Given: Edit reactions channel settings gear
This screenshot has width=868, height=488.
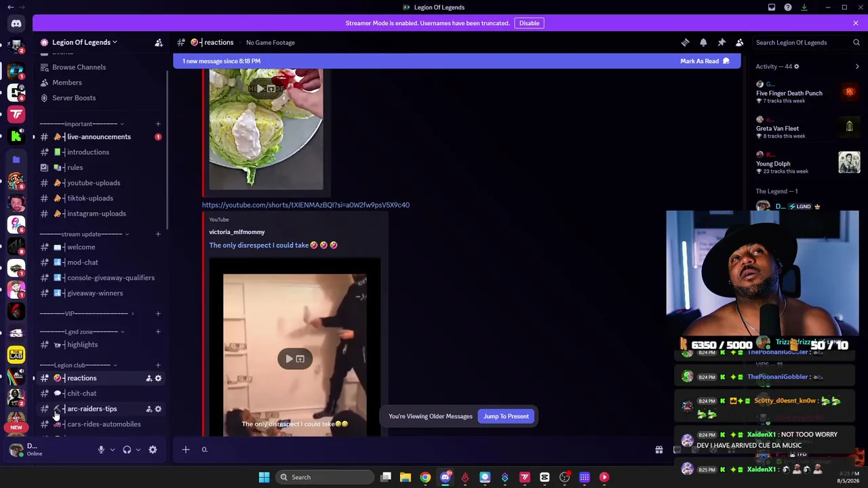Looking at the screenshot, I should click(158, 378).
